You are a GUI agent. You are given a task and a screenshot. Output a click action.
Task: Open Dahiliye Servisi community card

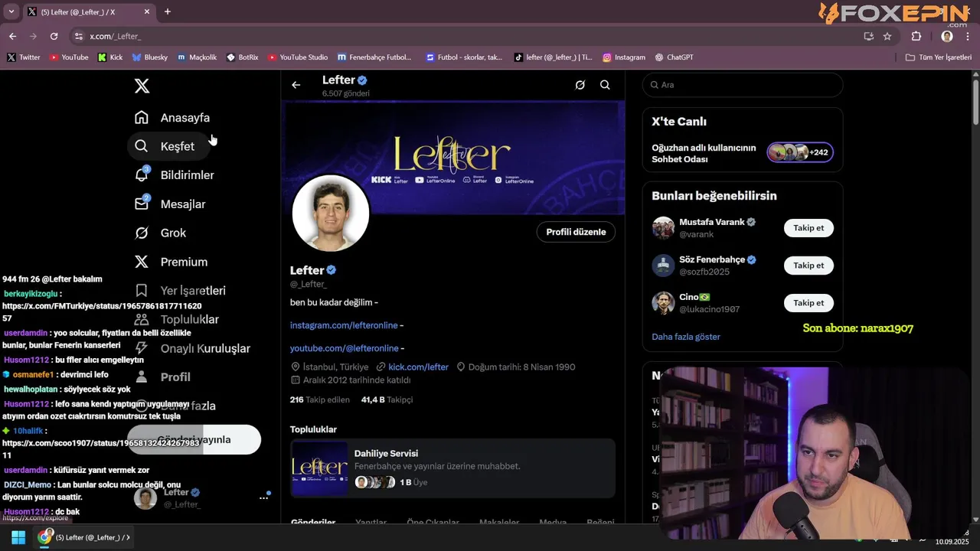[x=453, y=468]
